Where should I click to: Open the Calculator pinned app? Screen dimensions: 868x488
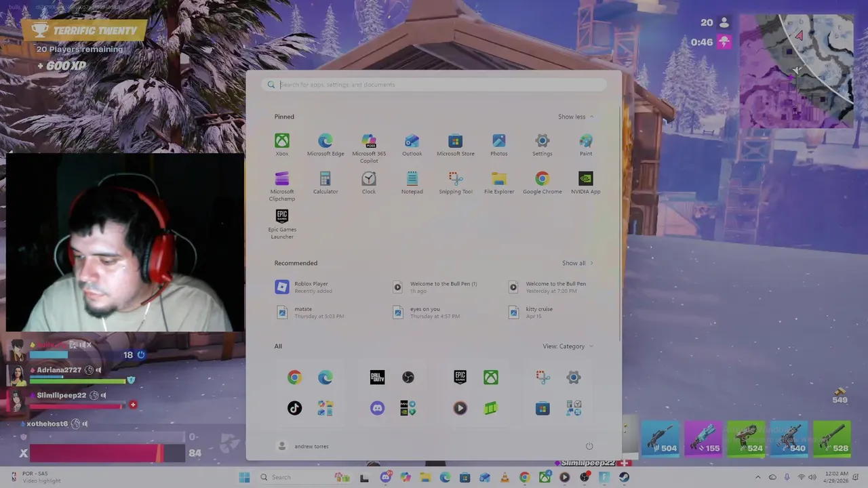coord(325,183)
